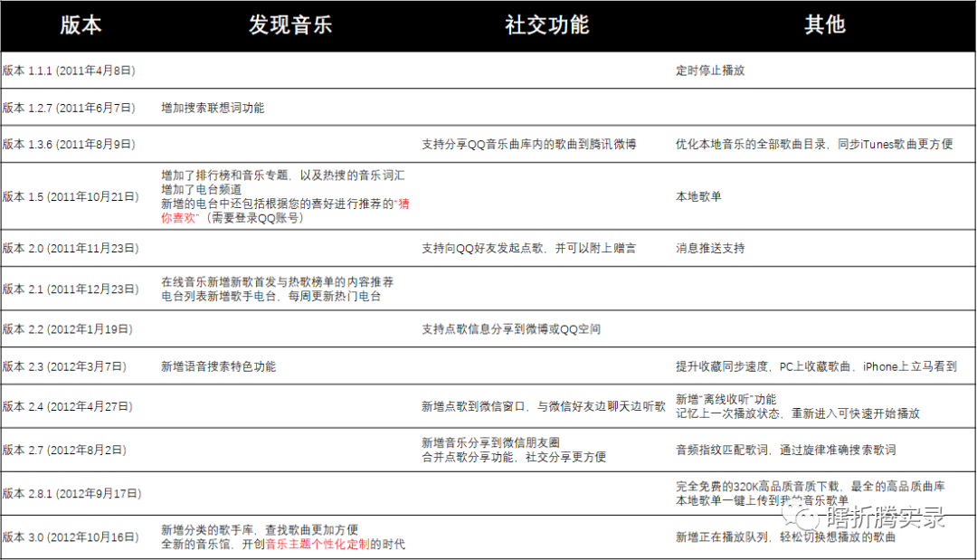Click the 社交功能 column header

pos(545,25)
